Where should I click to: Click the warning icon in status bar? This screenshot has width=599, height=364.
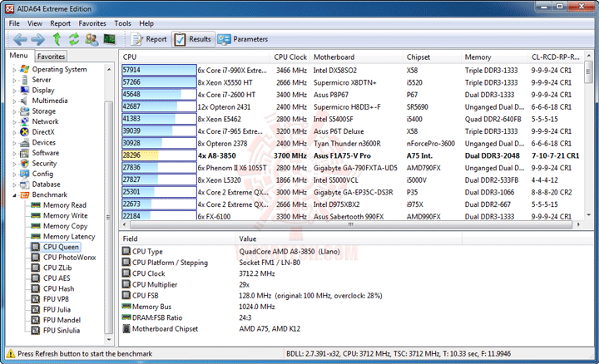(x=11, y=354)
